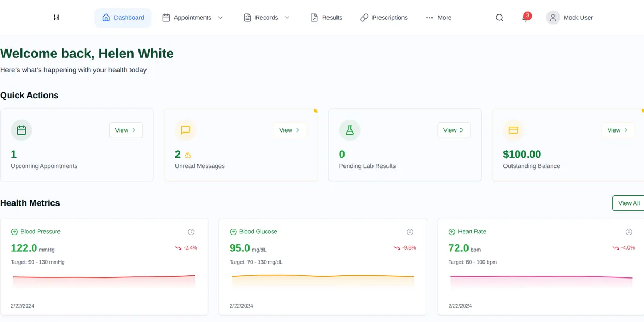The height and width of the screenshot is (322, 644).
Task: Click the 122.0 blood pressure value
Action: 24,248
